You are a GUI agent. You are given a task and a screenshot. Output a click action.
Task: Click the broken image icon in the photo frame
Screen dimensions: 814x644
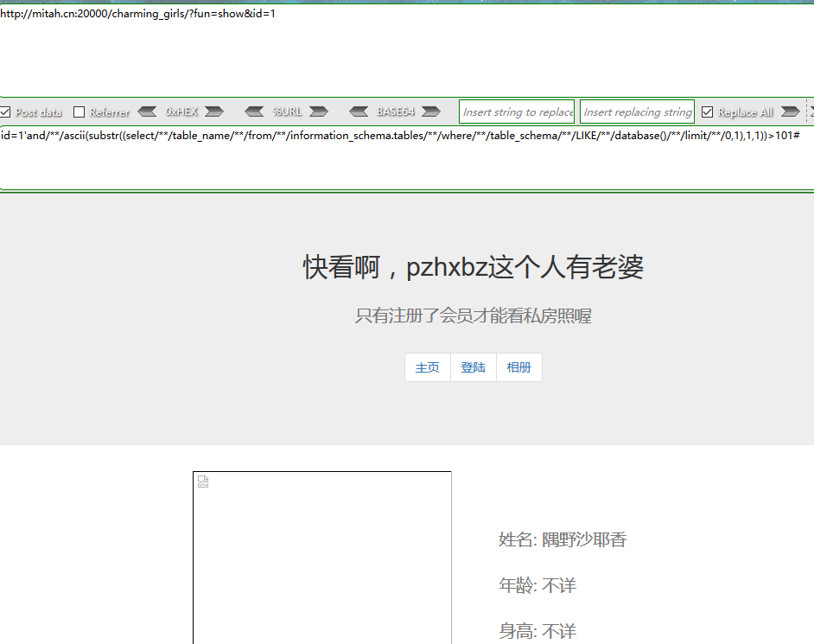click(x=203, y=481)
